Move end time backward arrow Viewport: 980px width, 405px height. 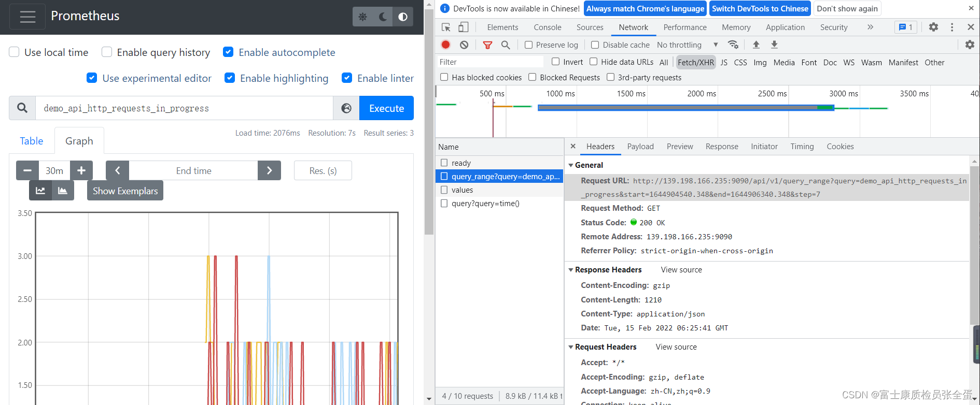(x=118, y=170)
